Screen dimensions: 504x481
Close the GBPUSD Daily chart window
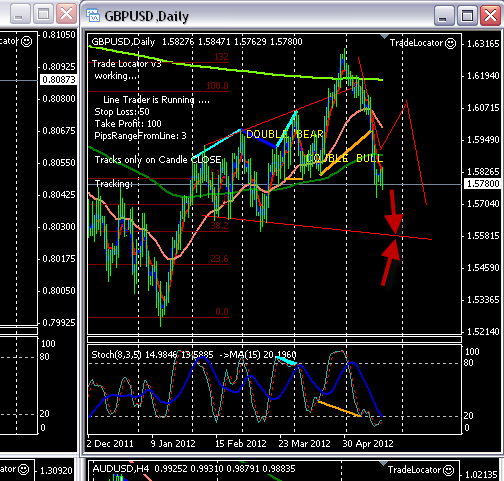490,15
